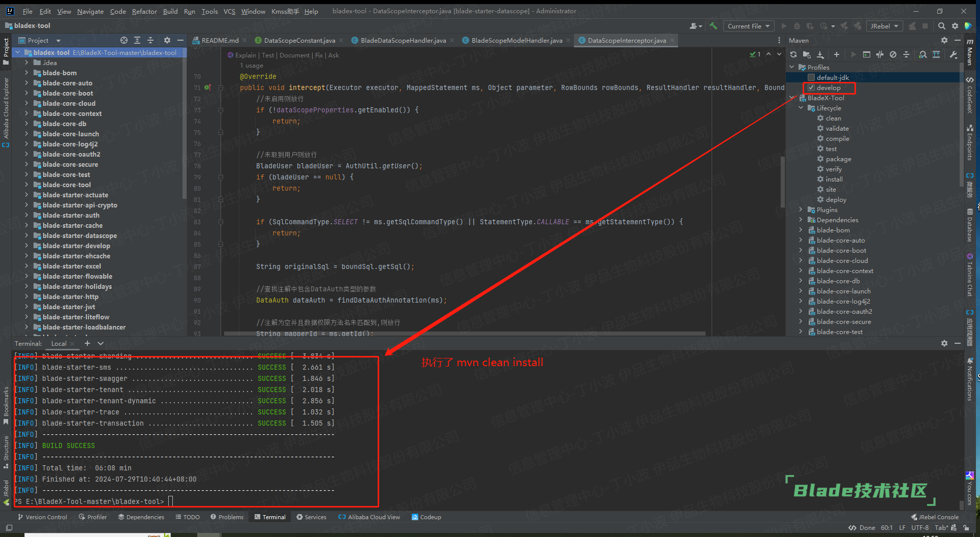Select the install lifecycle goal
Screen dimensions: 980x537
pyautogui.click(x=834, y=179)
